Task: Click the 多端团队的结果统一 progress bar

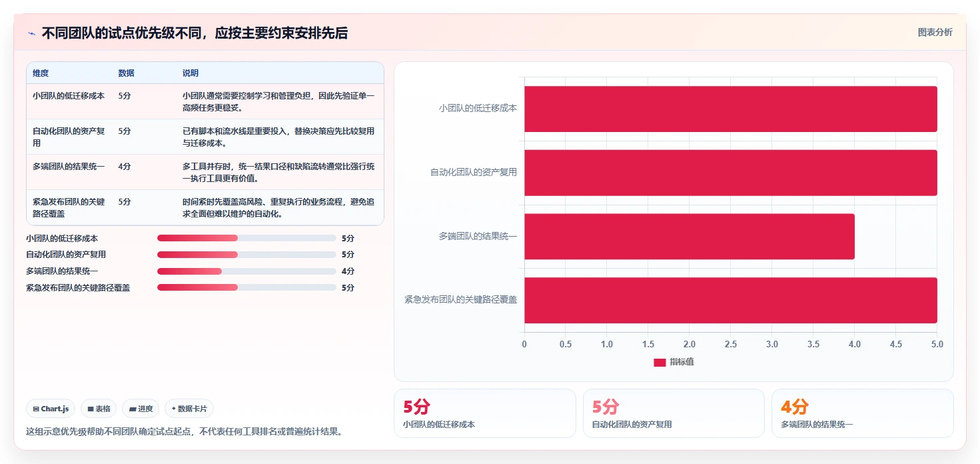Action: pyautogui.click(x=246, y=271)
